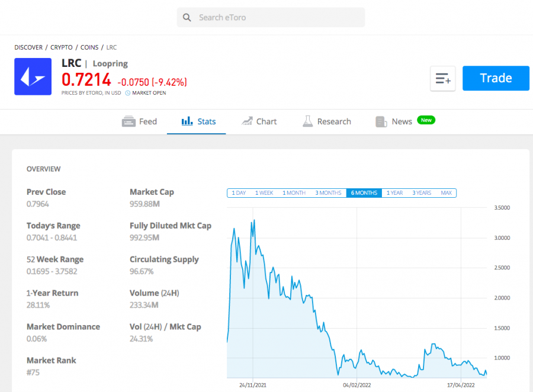Go to COINS breadcrumb
This screenshot has width=533, height=392.
pos(89,47)
